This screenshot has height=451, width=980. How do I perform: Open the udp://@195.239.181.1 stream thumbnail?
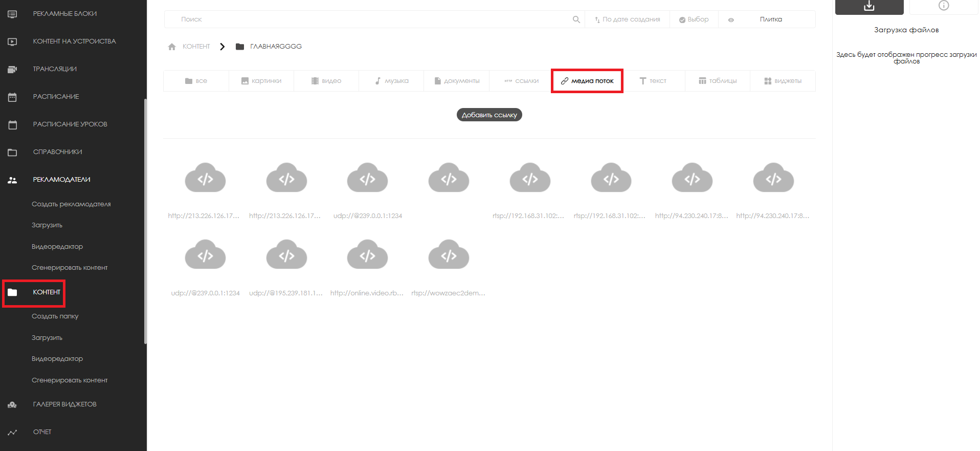(x=286, y=255)
